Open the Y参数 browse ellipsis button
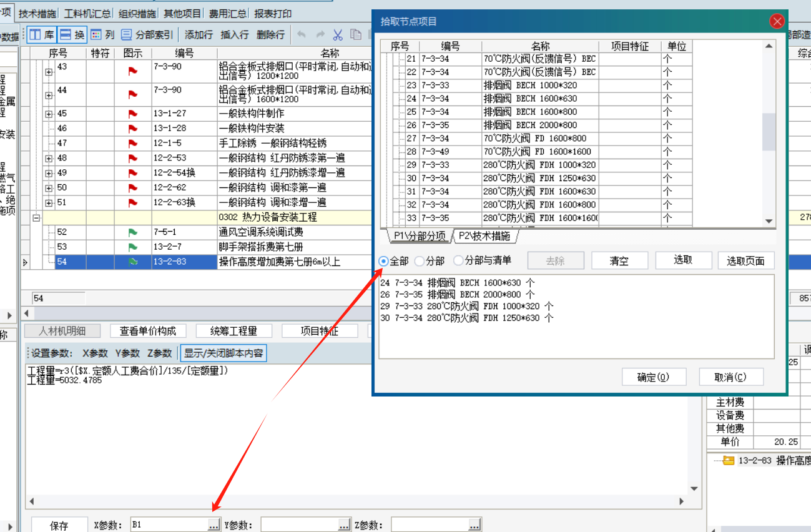The width and height of the screenshot is (811, 532). click(345, 525)
